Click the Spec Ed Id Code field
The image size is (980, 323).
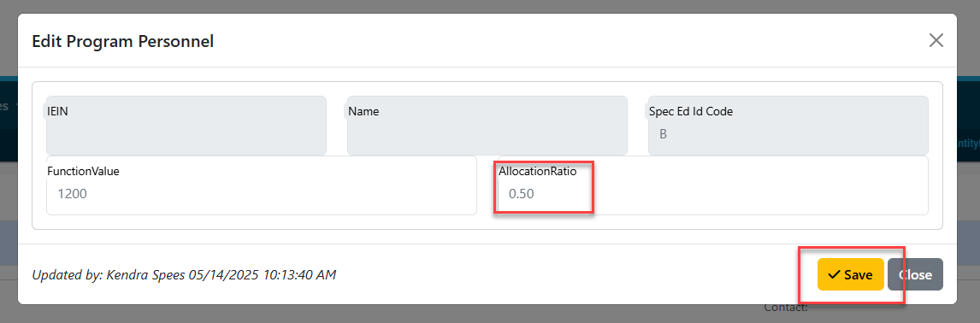[x=788, y=126]
